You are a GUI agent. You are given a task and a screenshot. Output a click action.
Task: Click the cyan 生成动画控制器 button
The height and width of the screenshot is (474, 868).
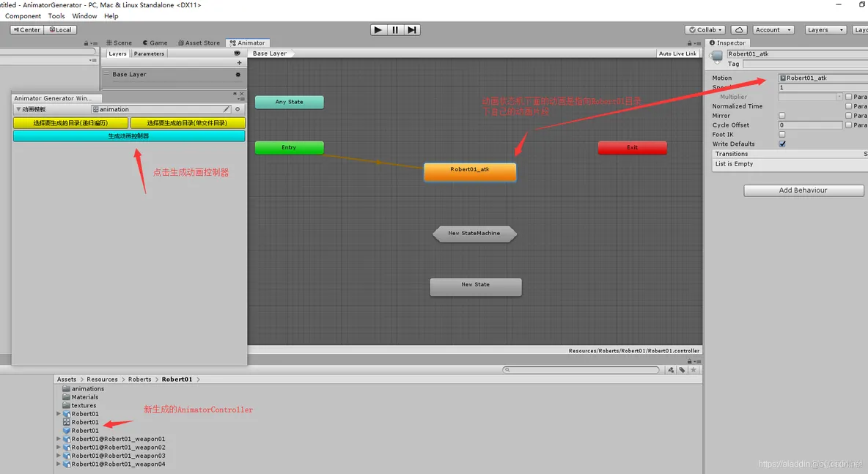[129, 136]
